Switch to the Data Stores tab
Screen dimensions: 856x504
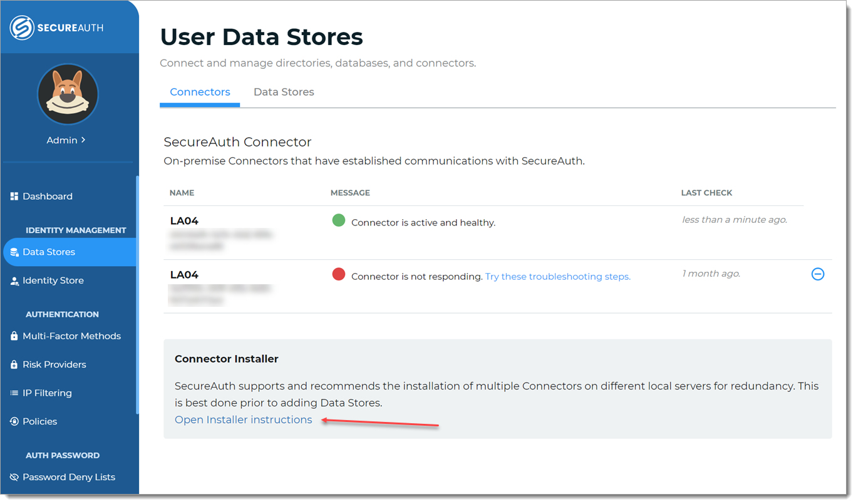(284, 91)
